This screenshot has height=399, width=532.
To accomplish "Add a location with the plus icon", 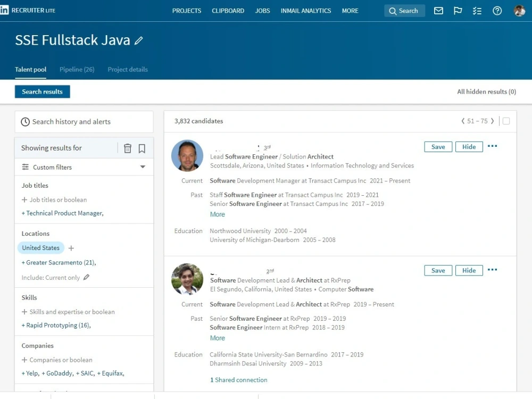I will (71, 248).
